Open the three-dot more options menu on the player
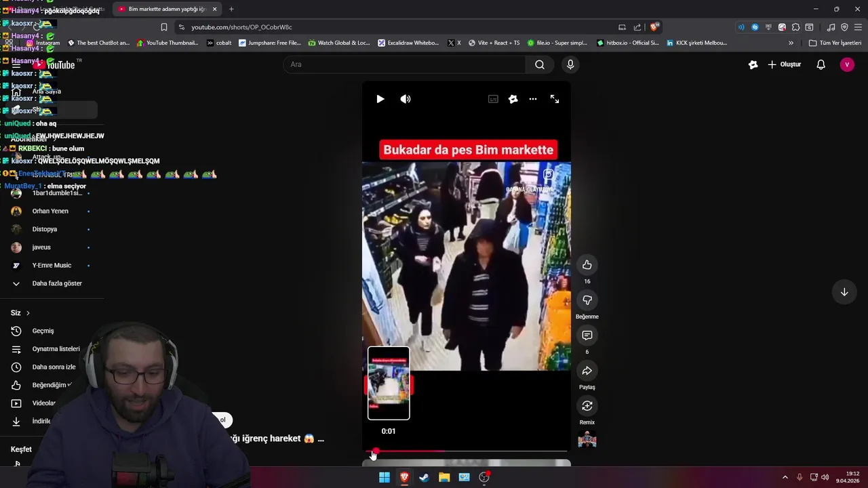868x488 pixels. tap(533, 99)
